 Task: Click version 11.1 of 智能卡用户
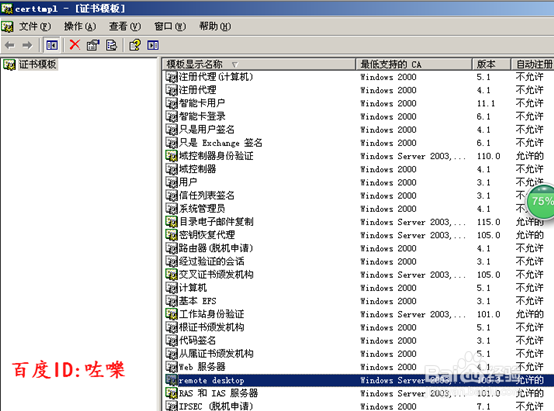(x=486, y=104)
